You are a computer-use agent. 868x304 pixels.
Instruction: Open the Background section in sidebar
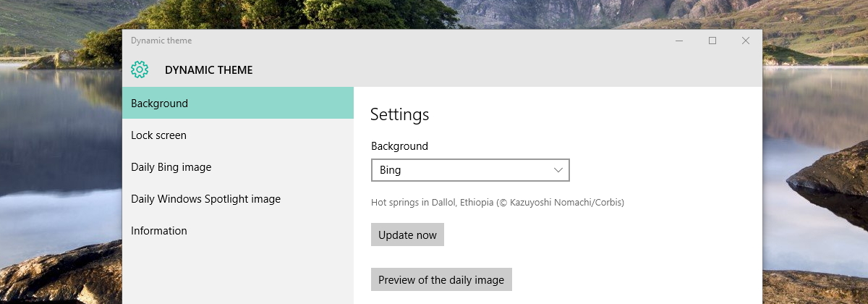(x=238, y=103)
